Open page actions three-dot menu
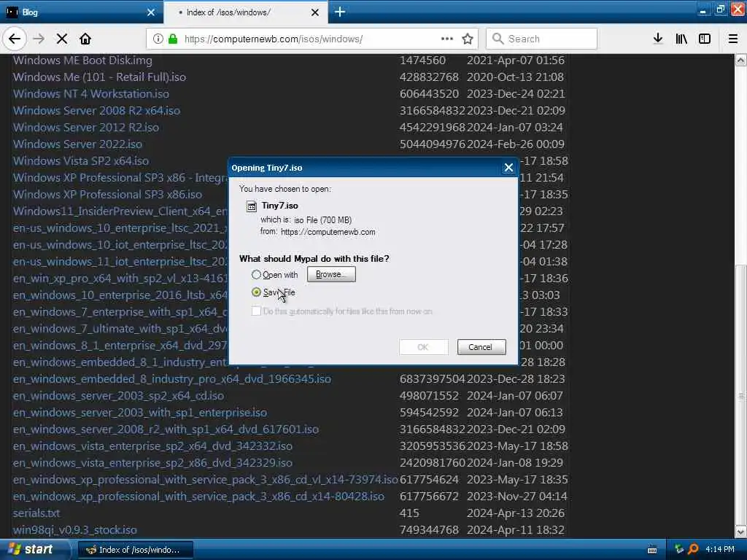 447,39
